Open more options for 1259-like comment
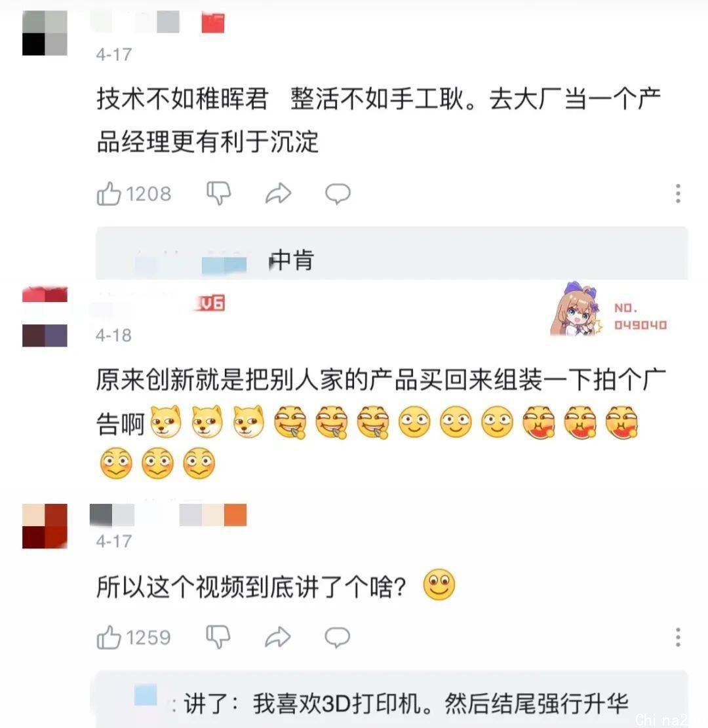The width and height of the screenshot is (708, 728). coord(678,637)
